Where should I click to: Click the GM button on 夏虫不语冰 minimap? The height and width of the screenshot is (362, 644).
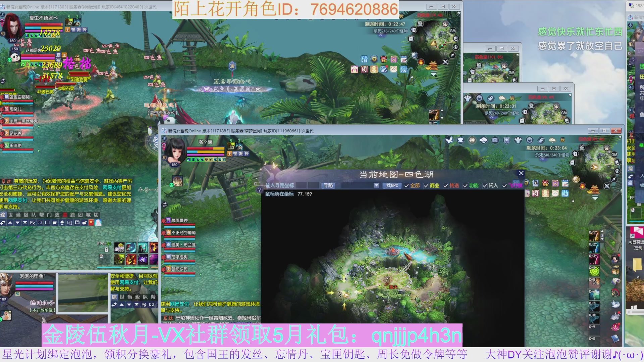tap(453, 31)
